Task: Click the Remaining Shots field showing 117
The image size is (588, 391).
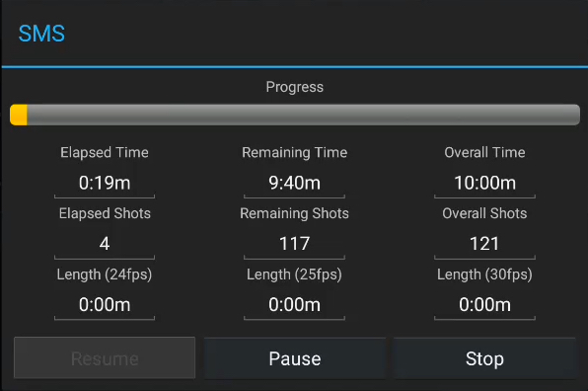Action: [x=294, y=244]
